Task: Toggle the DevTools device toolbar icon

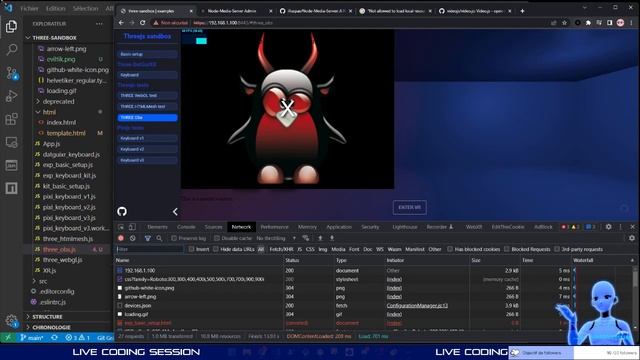Action: tap(132, 227)
